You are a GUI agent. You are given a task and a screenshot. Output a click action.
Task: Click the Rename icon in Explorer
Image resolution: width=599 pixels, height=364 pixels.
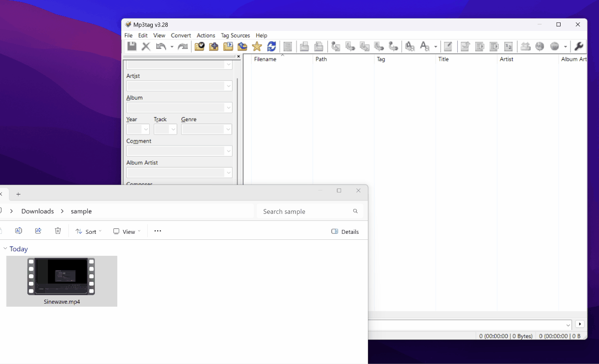[18, 231]
